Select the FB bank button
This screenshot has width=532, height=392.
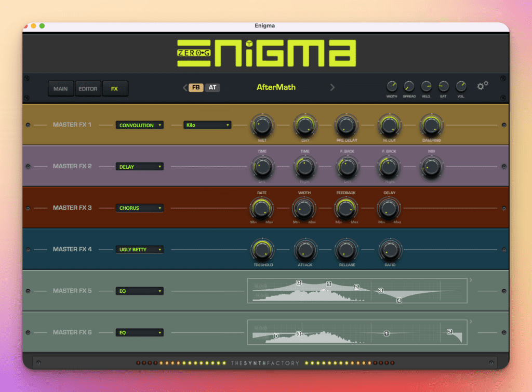pos(196,88)
